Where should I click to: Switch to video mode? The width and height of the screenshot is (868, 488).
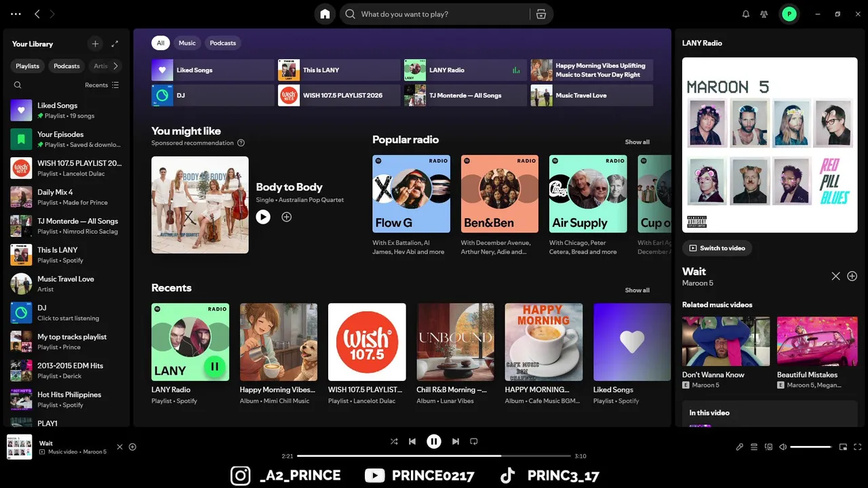coord(717,248)
